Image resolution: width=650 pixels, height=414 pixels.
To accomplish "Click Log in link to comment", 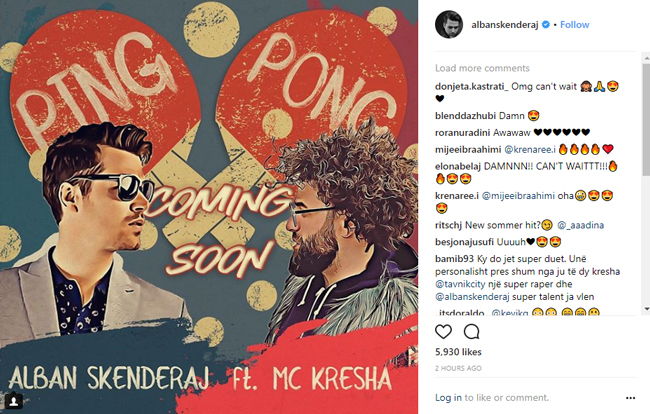I will pos(448,398).
